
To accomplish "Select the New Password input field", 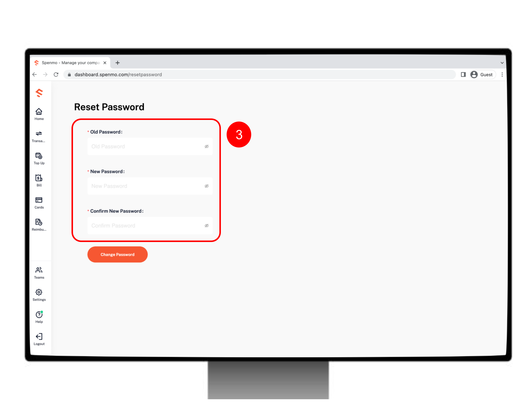I will coord(149,186).
